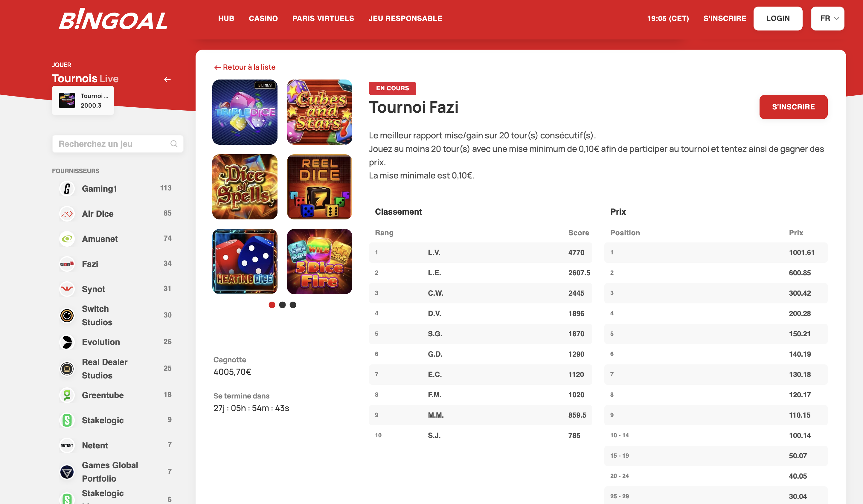
Task: Click the red S'INSCRIRE tournament button
Action: point(793,107)
